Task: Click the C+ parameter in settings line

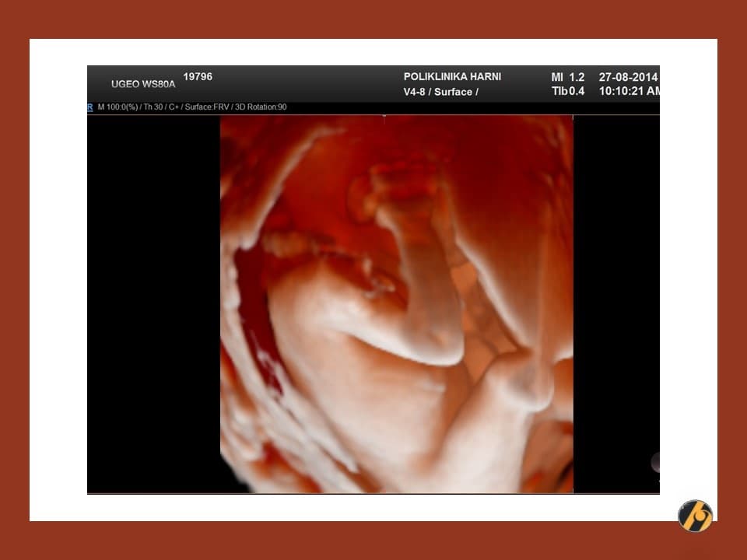Action: click(x=174, y=107)
